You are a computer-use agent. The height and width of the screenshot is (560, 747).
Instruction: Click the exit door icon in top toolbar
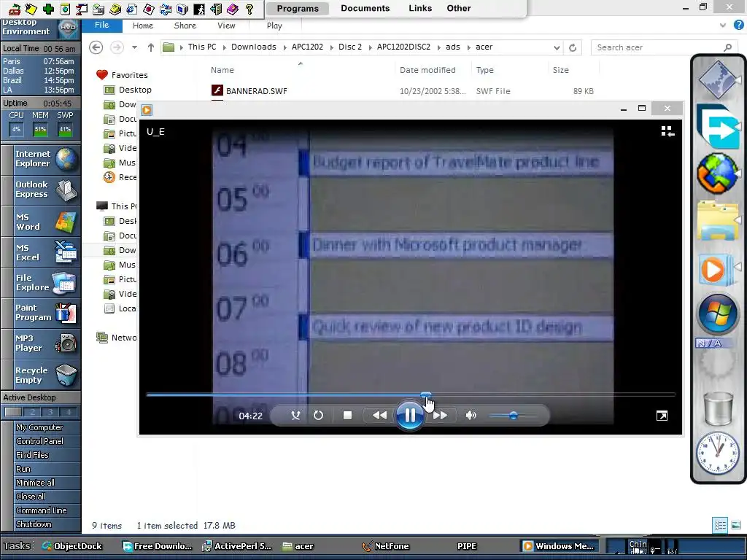click(216, 9)
